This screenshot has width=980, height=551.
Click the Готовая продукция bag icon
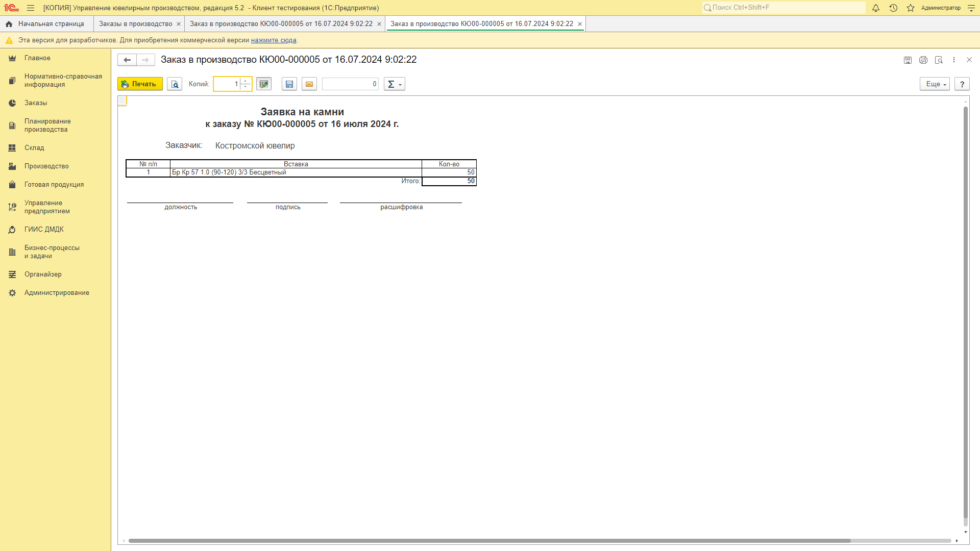click(12, 185)
